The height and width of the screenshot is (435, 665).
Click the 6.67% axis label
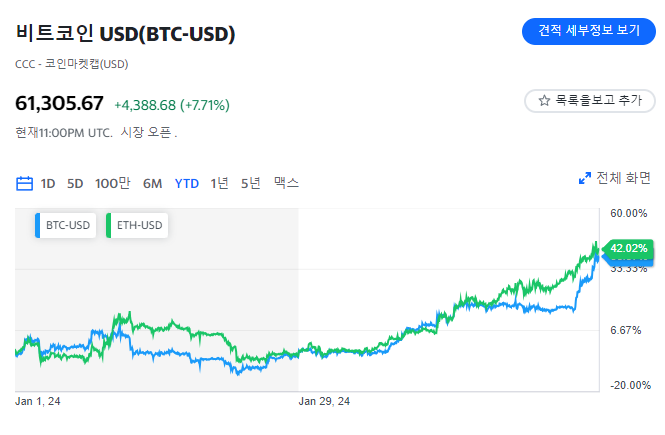tap(626, 330)
